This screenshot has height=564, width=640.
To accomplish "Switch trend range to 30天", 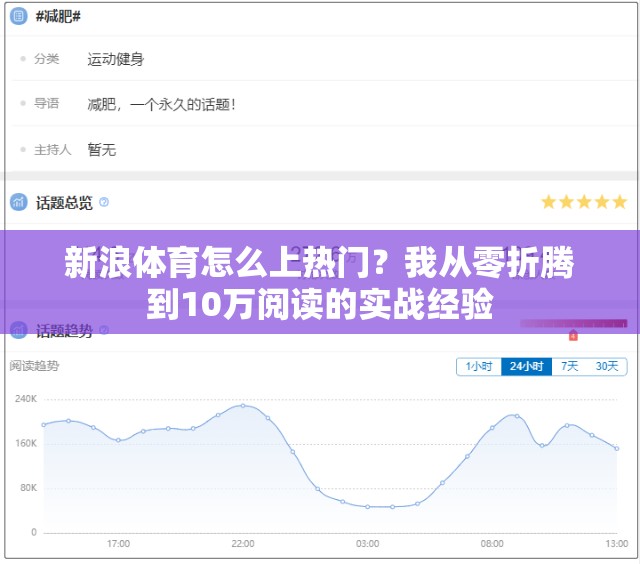I will (607, 366).
